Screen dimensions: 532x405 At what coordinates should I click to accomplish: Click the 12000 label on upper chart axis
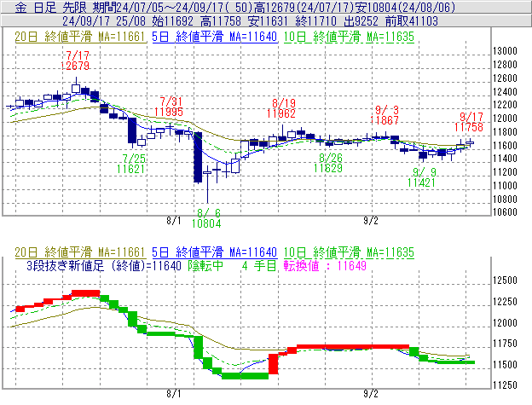click(505, 119)
